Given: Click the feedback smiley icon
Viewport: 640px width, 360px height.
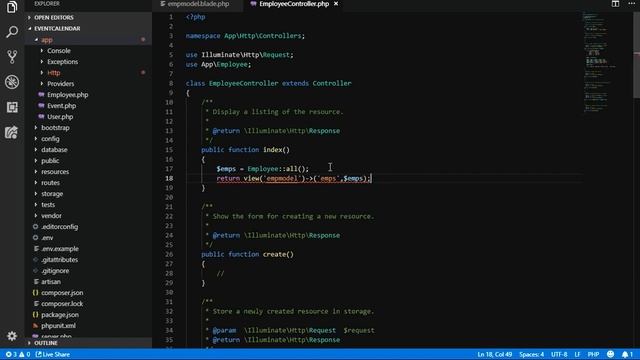Looking at the screenshot, I should click(x=610, y=354).
